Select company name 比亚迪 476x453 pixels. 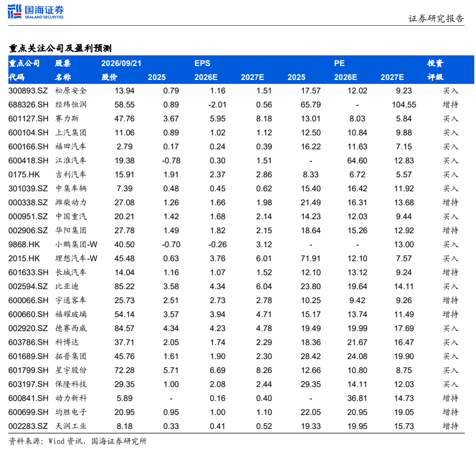(x=67, y=286)
